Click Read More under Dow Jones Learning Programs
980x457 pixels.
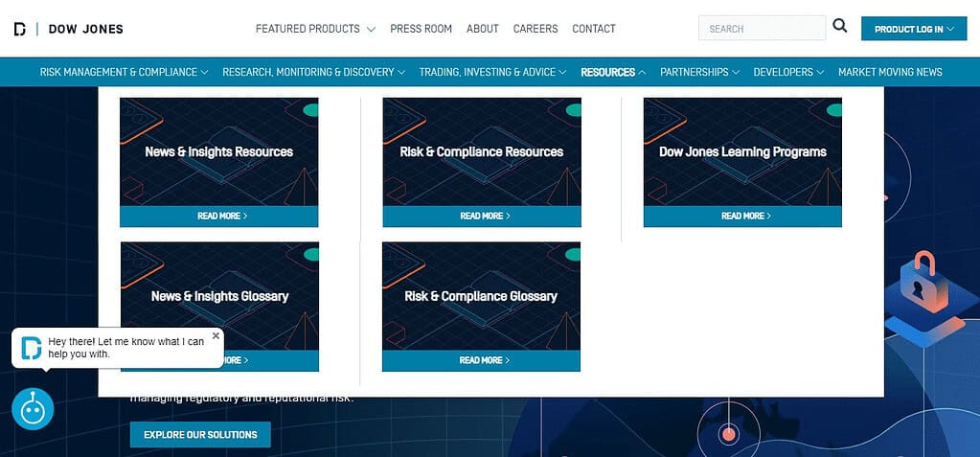coord(742,217)
